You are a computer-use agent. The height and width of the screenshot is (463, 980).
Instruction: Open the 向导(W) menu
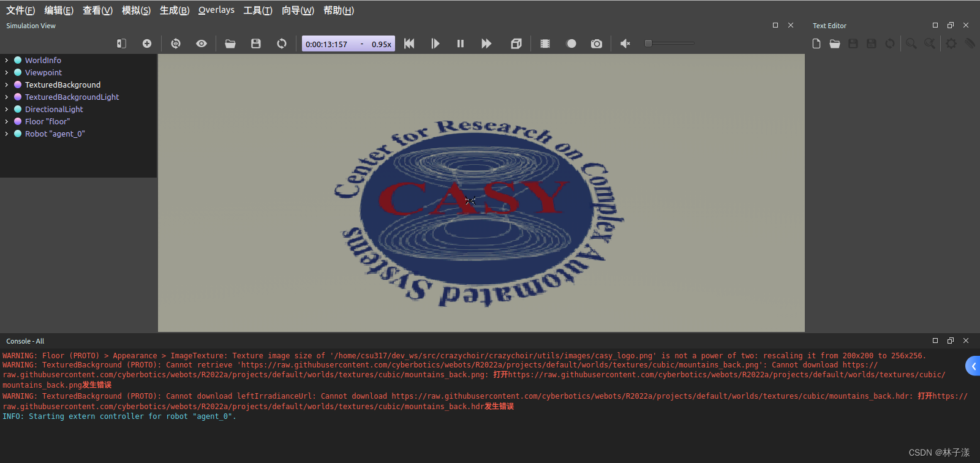(298, 10)
